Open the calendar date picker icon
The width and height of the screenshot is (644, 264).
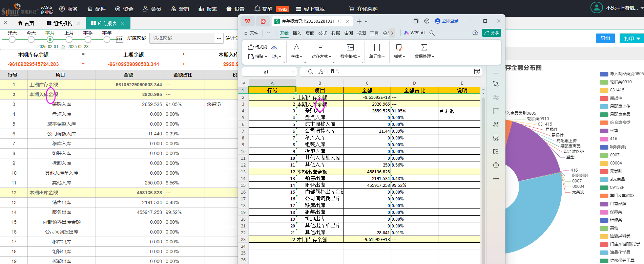(120, 39)
